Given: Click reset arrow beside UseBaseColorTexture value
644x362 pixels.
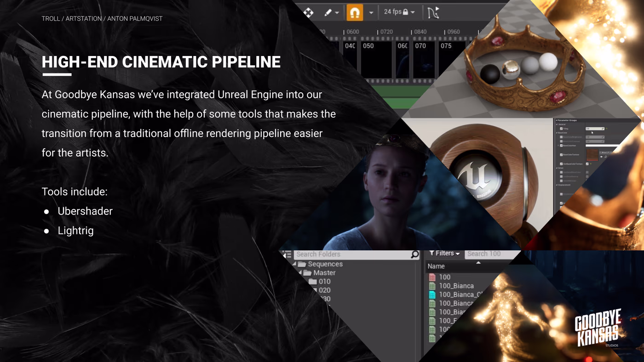Looking at the screenshot, I should coord(591,164).
